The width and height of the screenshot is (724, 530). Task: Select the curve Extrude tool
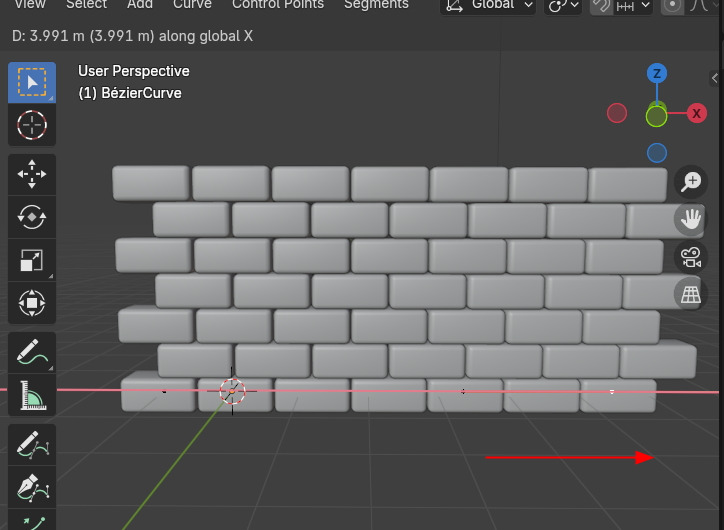pos(32,521)
